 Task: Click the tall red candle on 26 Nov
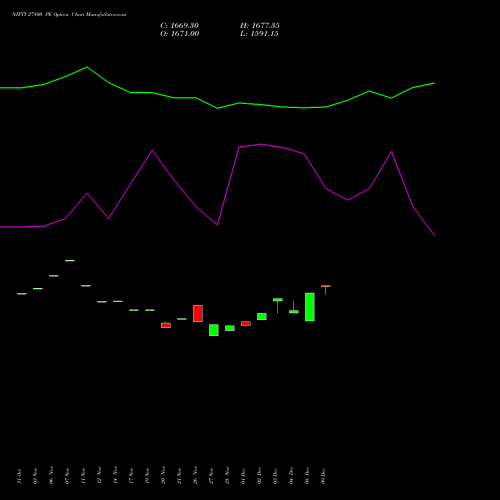[x=198, y=313]
